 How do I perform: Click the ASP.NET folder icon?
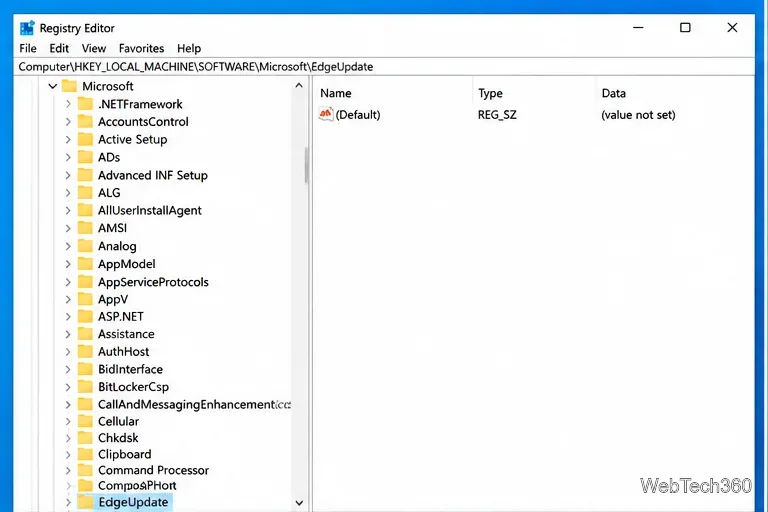(x=85, y=317)
